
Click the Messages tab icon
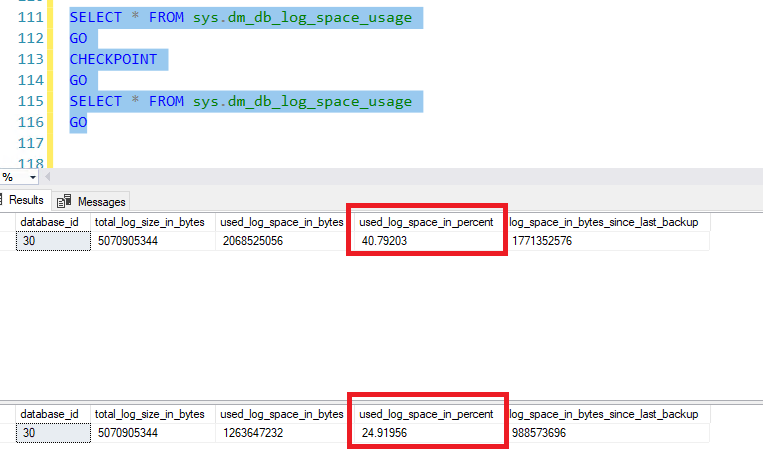coord(64,201)
